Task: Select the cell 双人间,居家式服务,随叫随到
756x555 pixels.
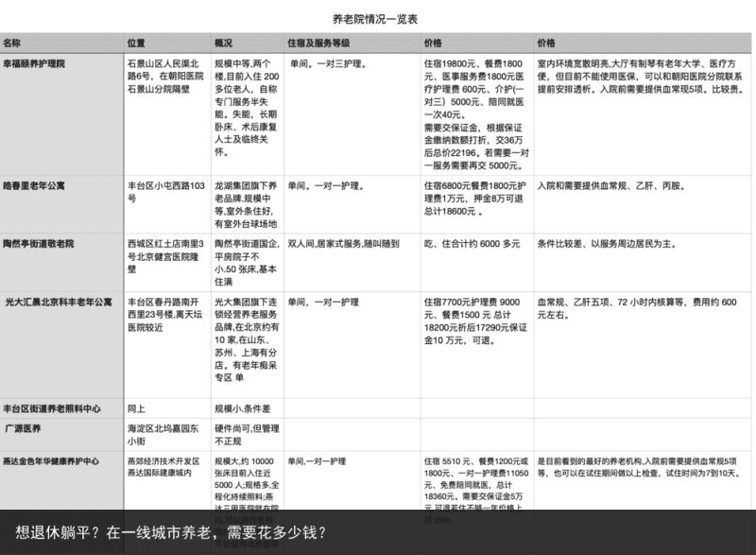Action: [343, 244]
